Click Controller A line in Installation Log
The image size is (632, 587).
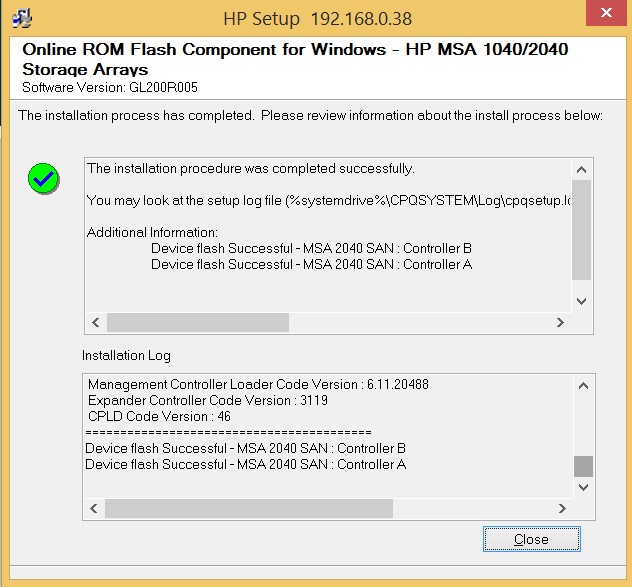tap(245, 464)
